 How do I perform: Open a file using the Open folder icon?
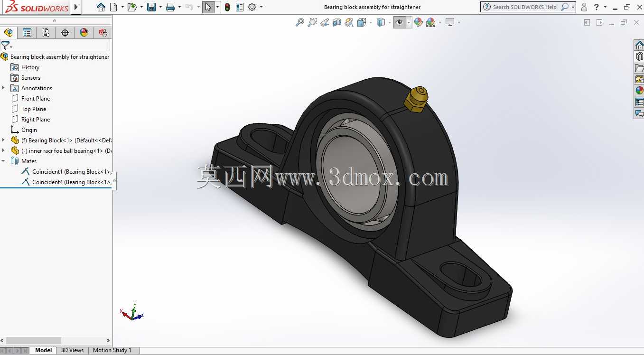132,7
